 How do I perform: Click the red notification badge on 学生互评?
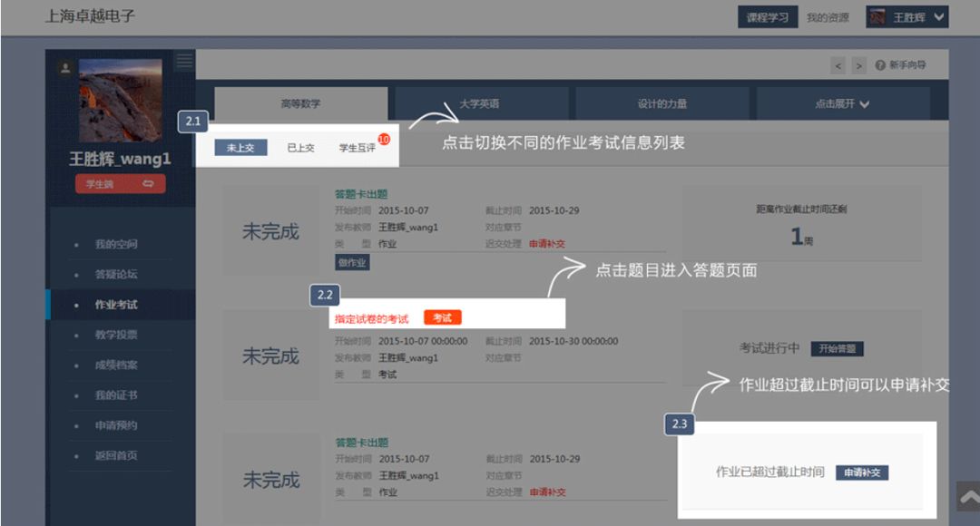[x=384, y=140]
